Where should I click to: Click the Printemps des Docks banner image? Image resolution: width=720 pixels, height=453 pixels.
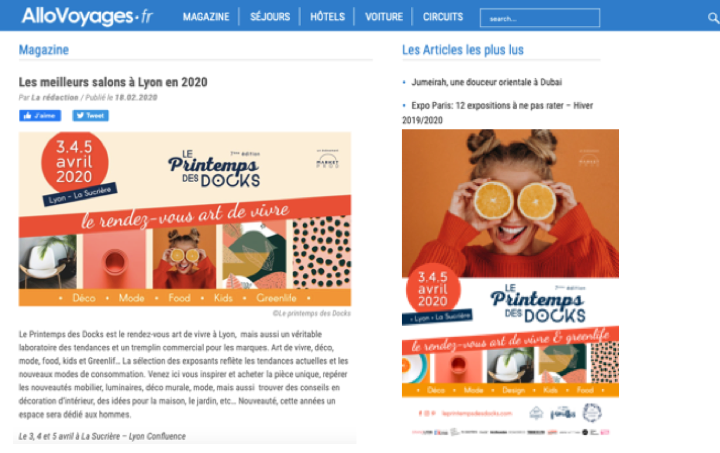point(185,219)
